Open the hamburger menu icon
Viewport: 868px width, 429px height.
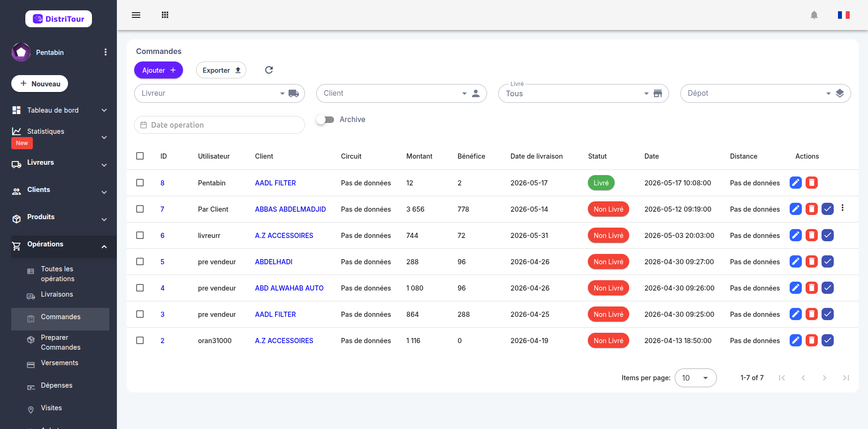point(136,15)
